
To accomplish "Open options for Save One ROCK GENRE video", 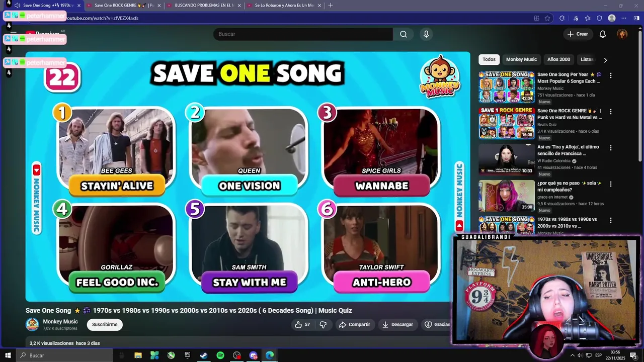I will tap(611, 112).
